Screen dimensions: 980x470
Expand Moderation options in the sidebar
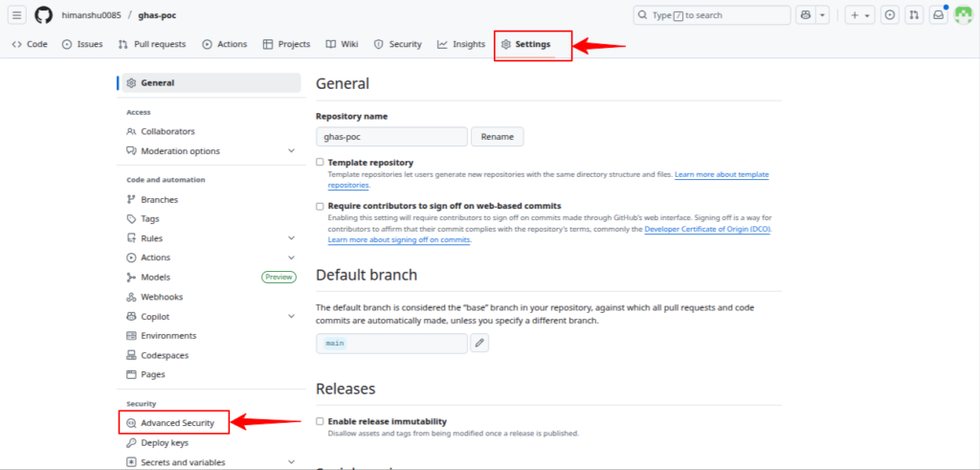pyautogui.click(x=291, y=151)
